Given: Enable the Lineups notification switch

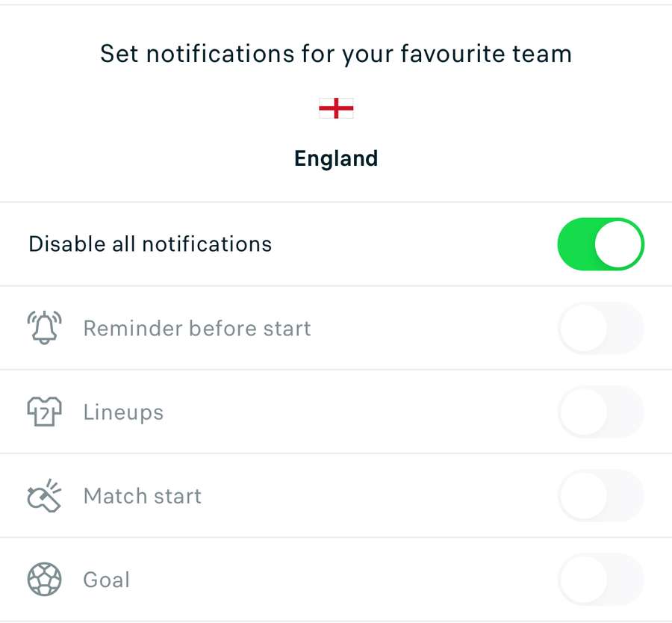Looking at the screenshot, I should (x=600, y=412).
